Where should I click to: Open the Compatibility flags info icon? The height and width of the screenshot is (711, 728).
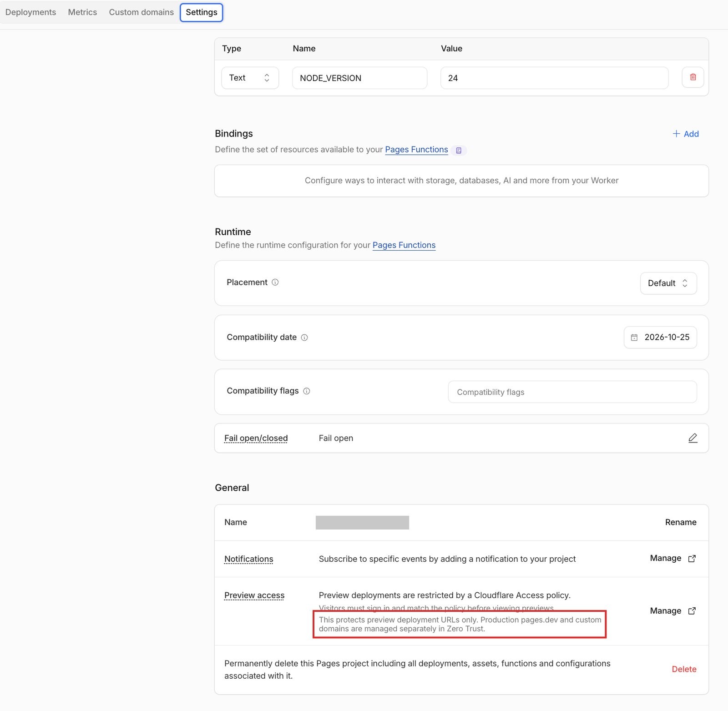click(x=307, y=391)
